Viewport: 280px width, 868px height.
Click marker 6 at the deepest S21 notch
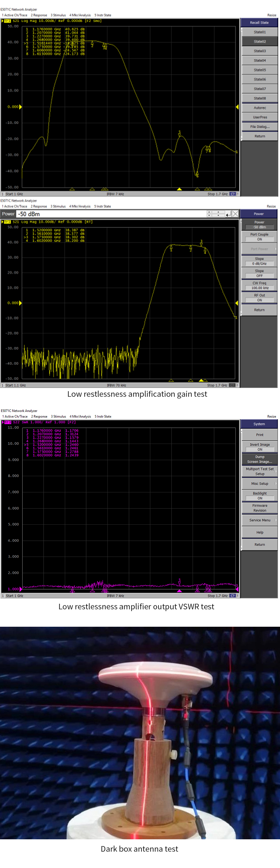(x=197, y=174)
